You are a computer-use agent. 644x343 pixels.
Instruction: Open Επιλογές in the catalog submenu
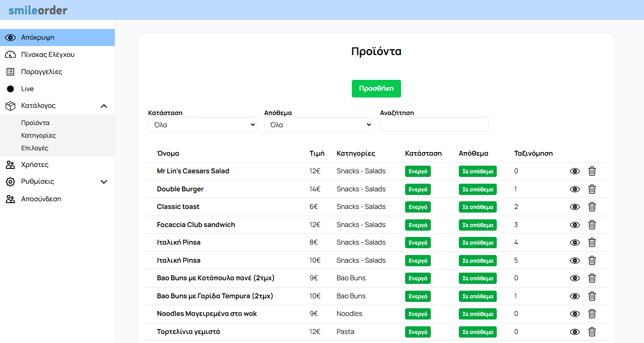35,148
